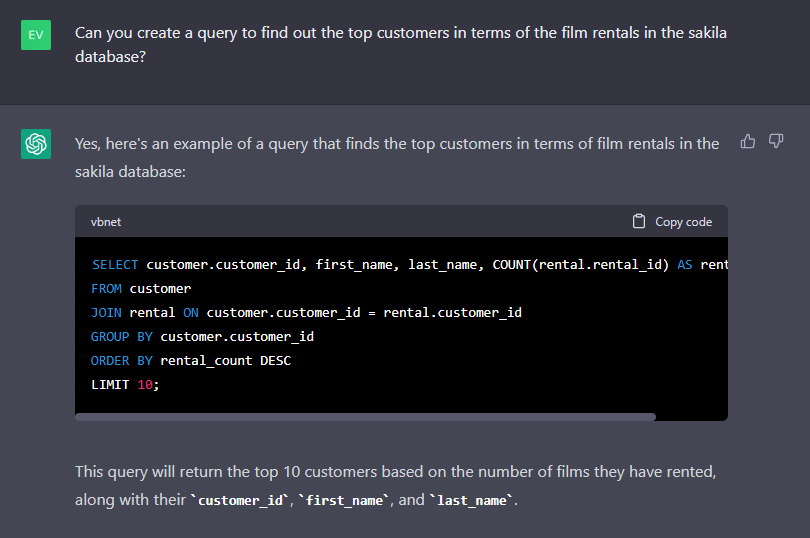Click the 'ORDER BY rental_count DESC' line

(191, 361)
